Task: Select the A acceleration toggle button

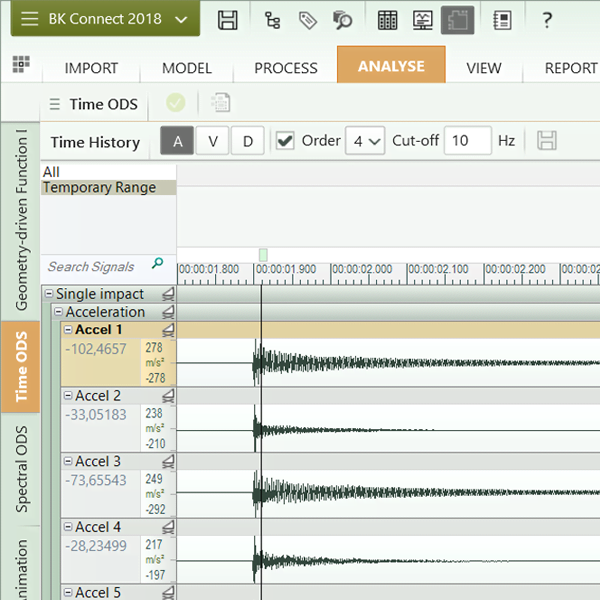Action: point(178,141)
